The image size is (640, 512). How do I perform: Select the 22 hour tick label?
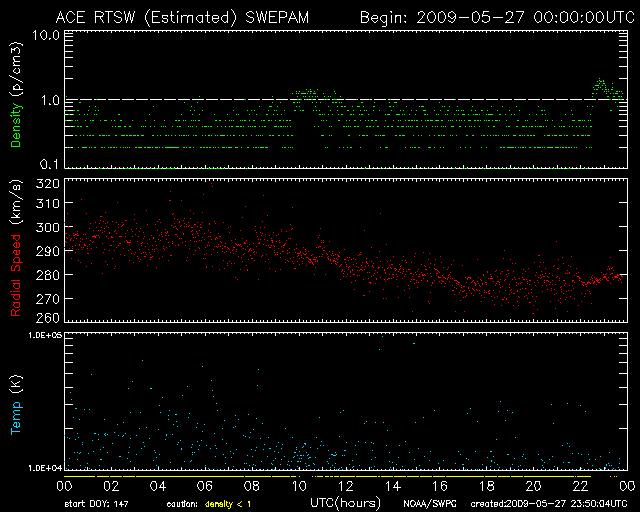(580, 486)
